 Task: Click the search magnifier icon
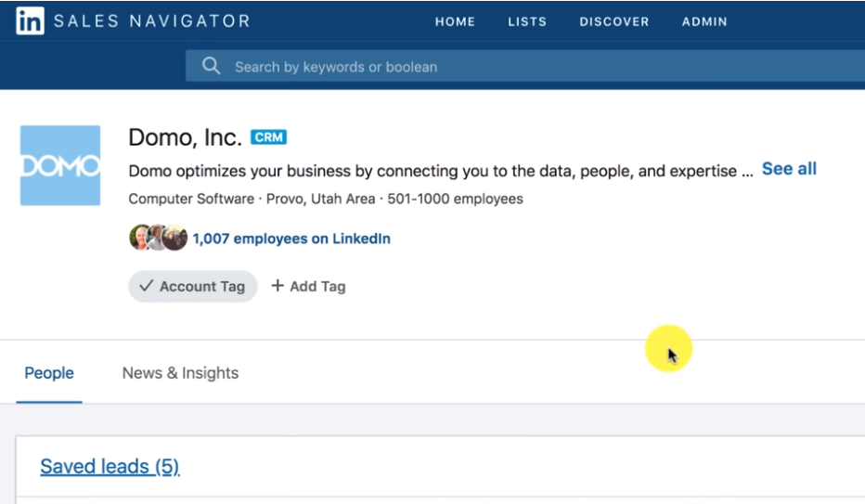click(x=211, y=66)
